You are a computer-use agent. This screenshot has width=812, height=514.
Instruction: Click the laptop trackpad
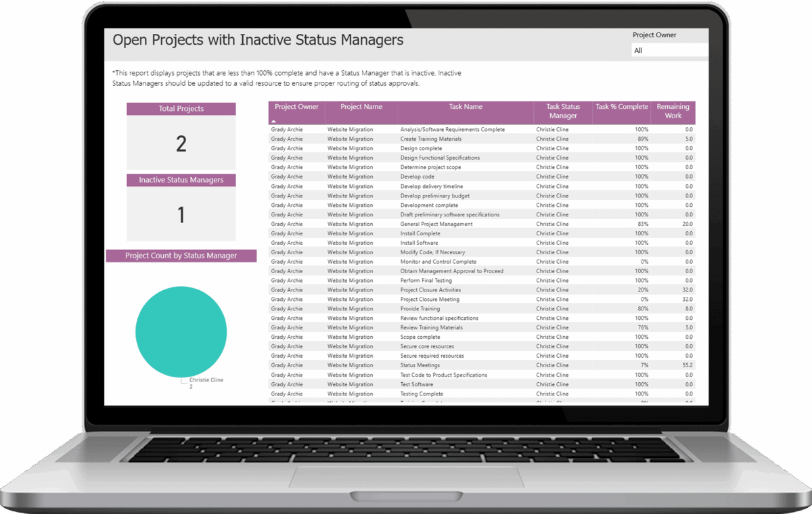click(406, 475)
